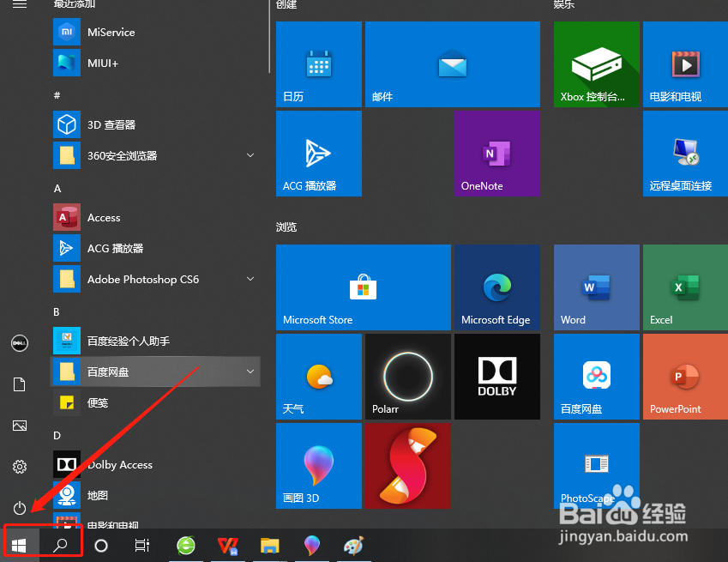The width and height of the screenshot is (728, 562).
Task: Open 3D 查看器 in the app list
Action: [155, 124]
